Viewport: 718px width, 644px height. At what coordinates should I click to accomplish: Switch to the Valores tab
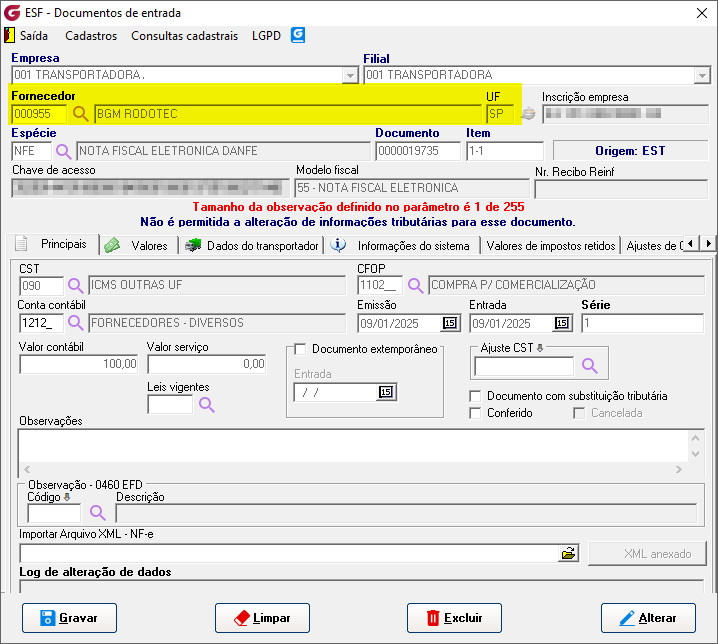138,246
